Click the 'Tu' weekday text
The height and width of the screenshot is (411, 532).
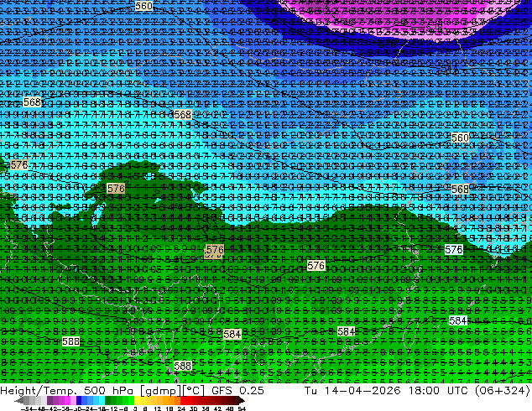tap(310, 390)
